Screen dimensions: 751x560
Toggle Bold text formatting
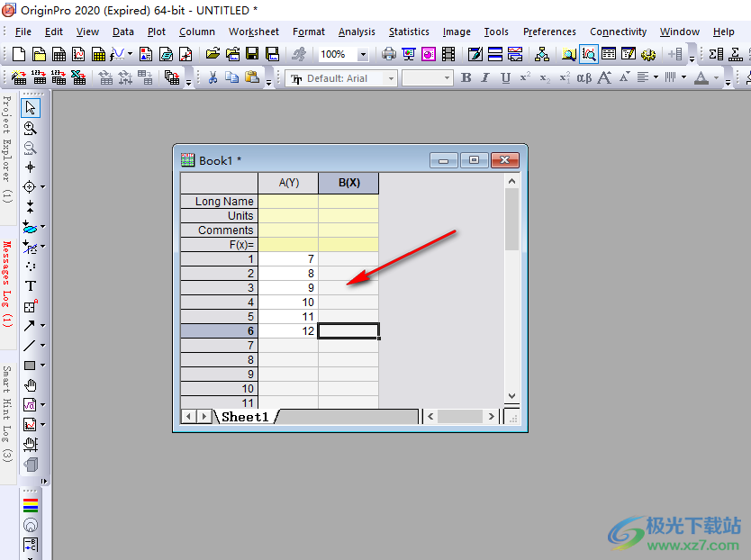tap(466, 77)
